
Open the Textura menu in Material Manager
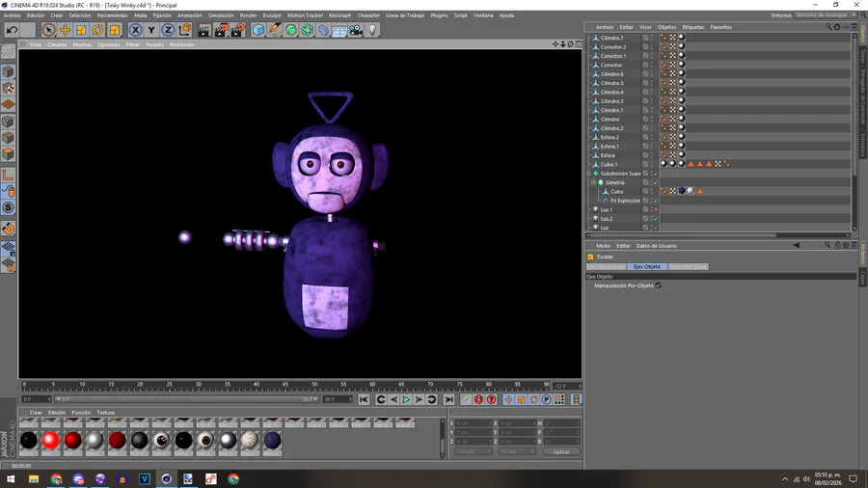pos(106,413)
